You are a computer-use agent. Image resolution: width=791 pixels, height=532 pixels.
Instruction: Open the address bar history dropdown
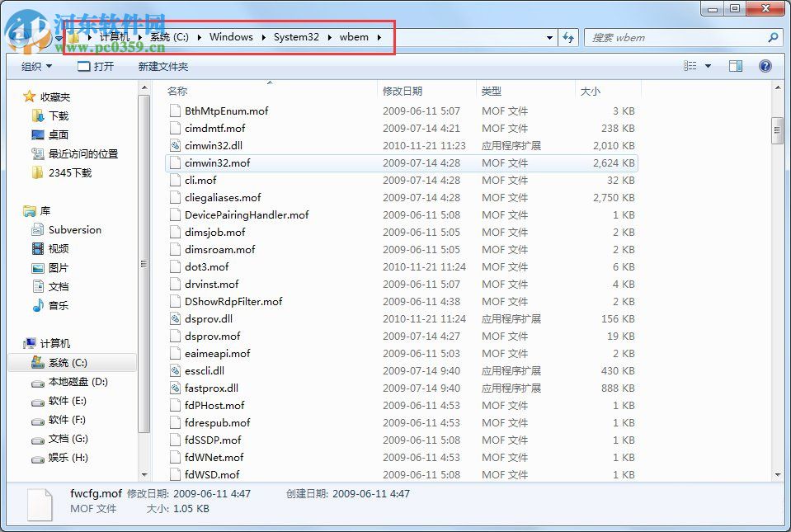[549, 37]
